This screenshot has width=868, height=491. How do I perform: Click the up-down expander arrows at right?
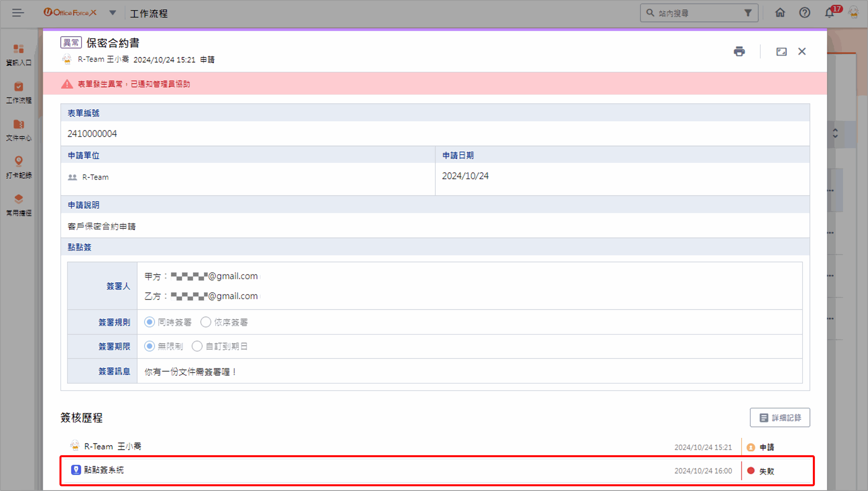[835, 133]
